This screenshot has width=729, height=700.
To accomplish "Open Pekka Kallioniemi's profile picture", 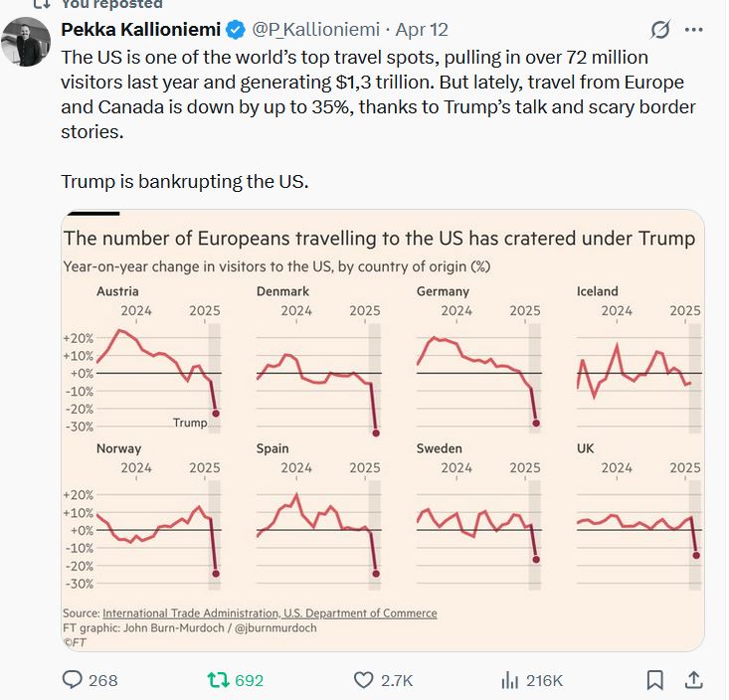I will point(29,41).
